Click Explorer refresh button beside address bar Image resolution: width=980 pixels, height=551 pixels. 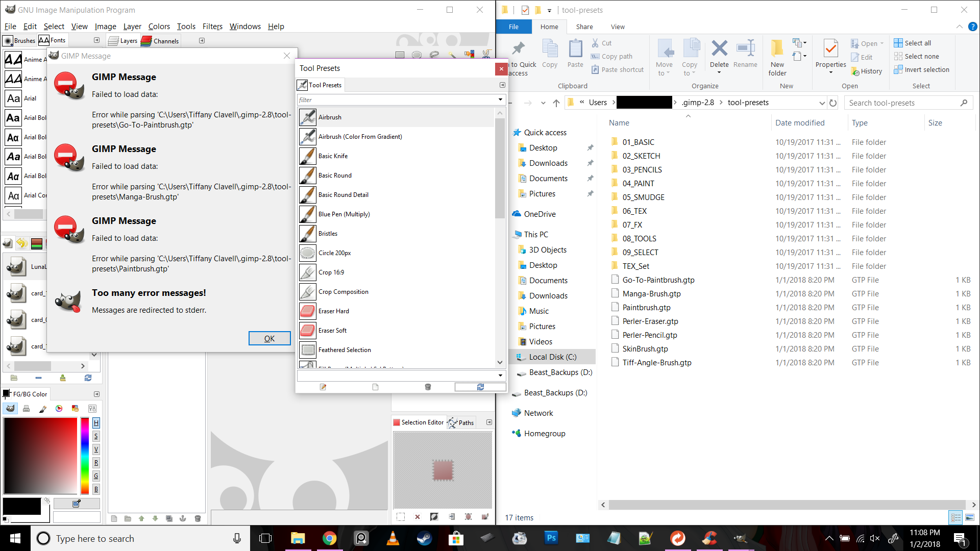pyautogui.click(x=833, y=103)
